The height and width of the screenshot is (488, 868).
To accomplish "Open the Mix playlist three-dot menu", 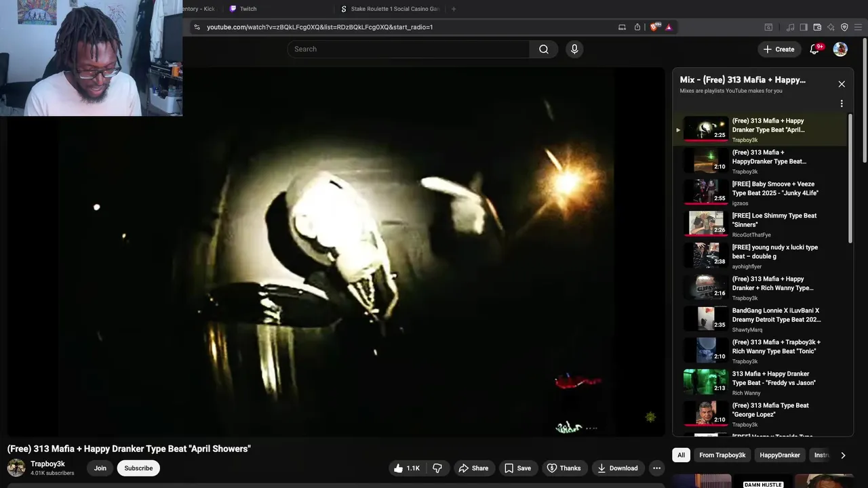I will click(x=842, y=104).
